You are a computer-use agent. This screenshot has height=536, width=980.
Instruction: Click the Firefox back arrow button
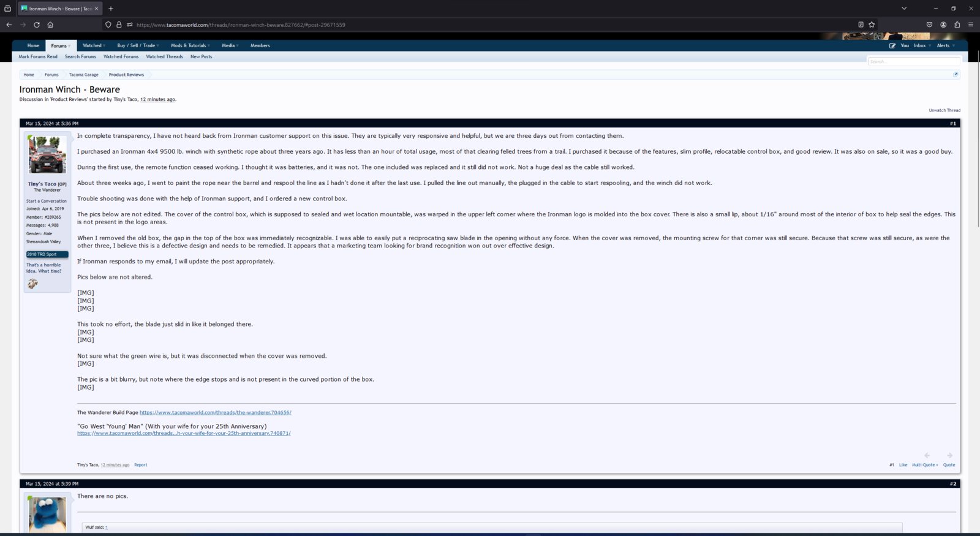[9, 25]
